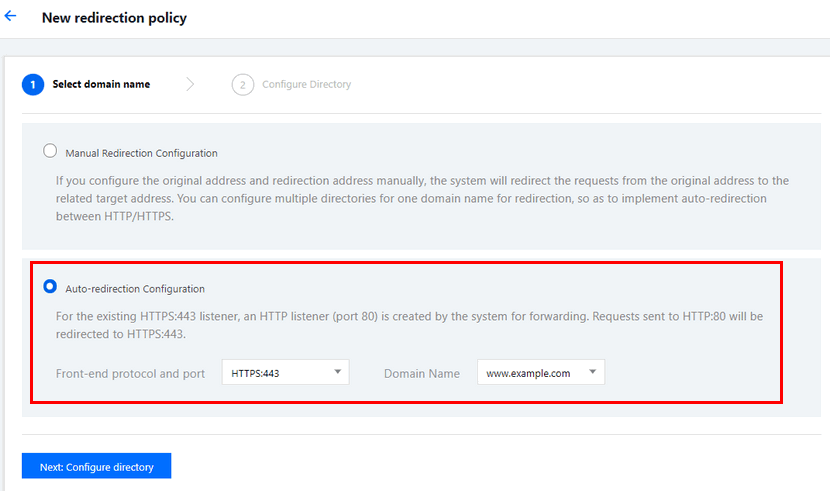Click the step 2 circle icon
The height and width of the screenshot is (491, 830).
coord(242,85)
